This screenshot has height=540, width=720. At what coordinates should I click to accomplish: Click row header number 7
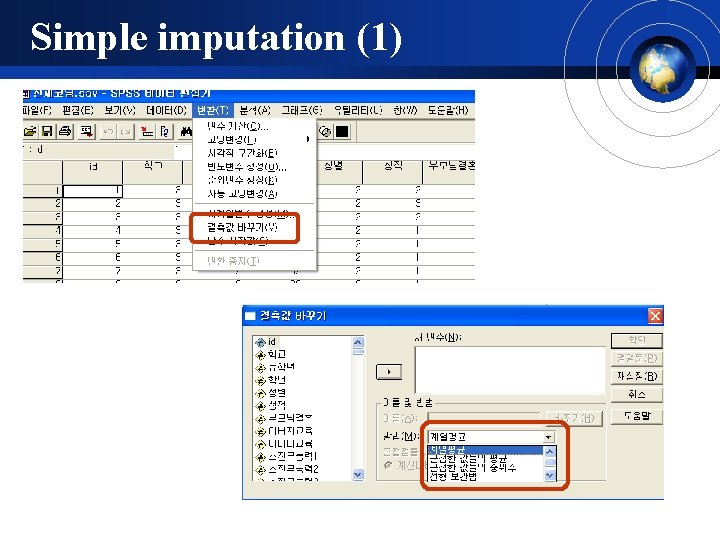point(43,271)
